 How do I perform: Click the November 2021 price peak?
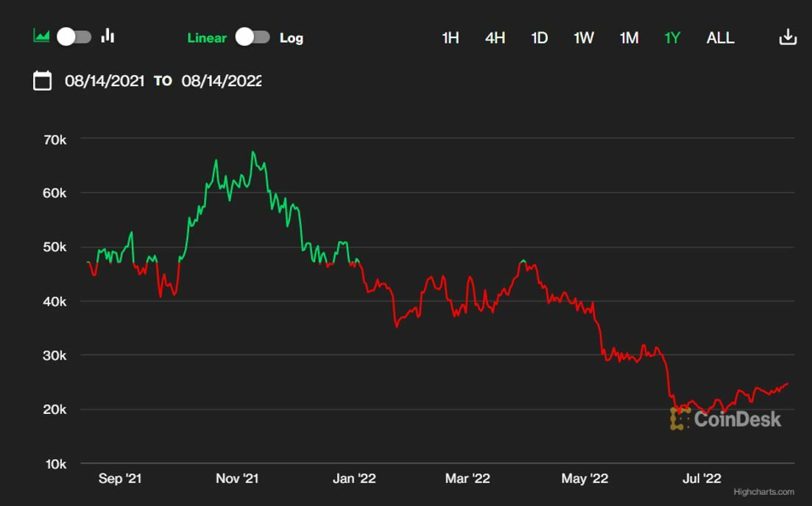[253, 152]
